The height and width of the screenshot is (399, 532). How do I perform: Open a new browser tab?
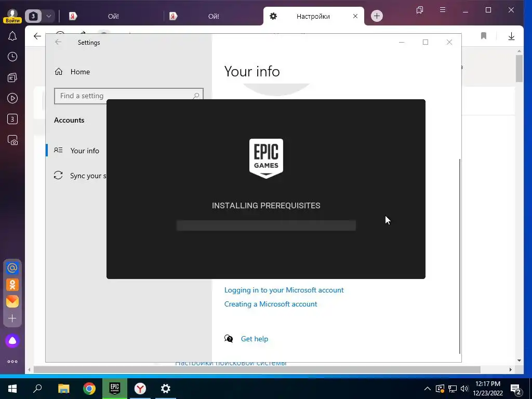377,16
